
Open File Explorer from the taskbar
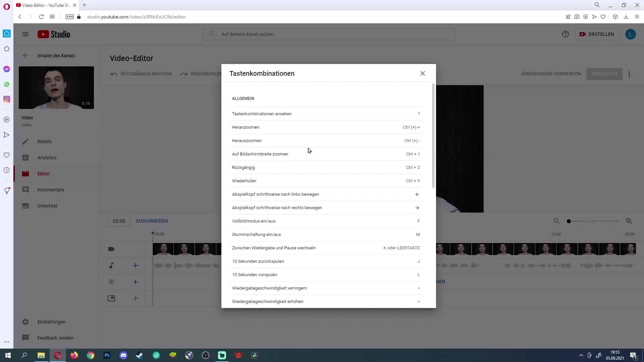[x=41, y=355]
